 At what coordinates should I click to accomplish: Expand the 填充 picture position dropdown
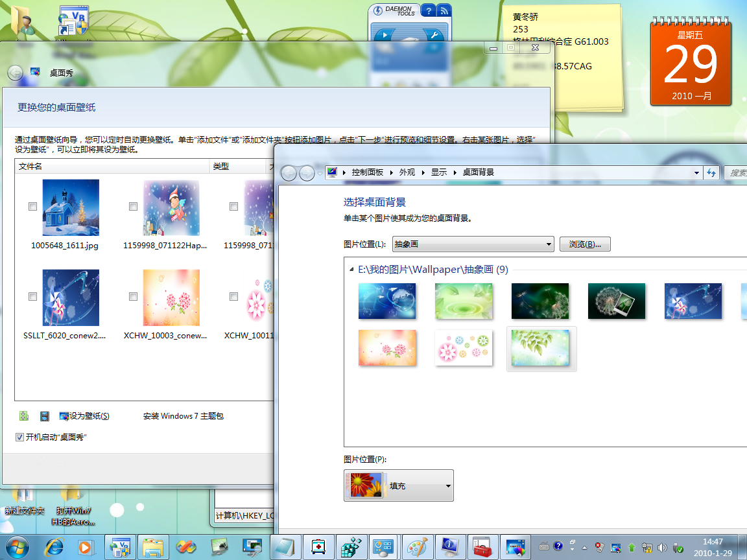[x=447, y=486]
